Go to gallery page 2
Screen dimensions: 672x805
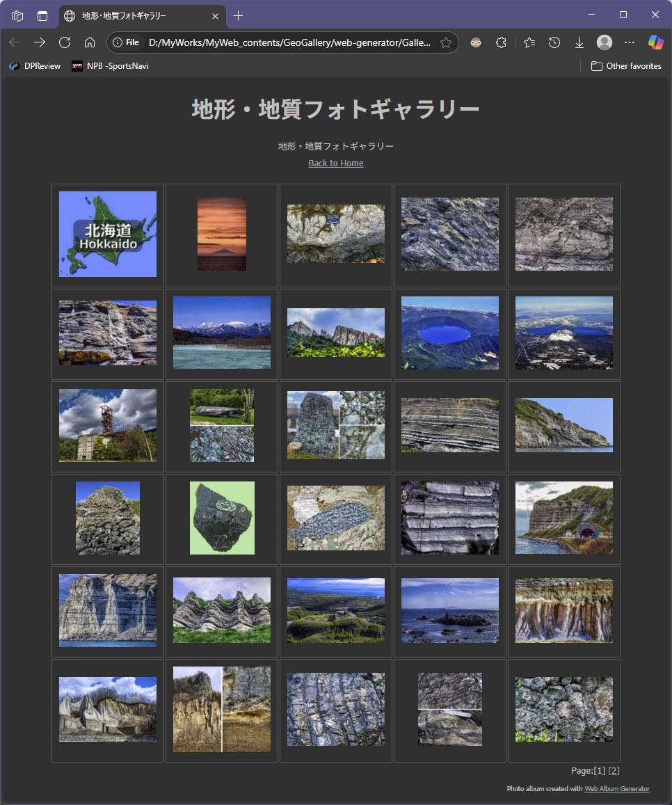(x=614, y=771)
